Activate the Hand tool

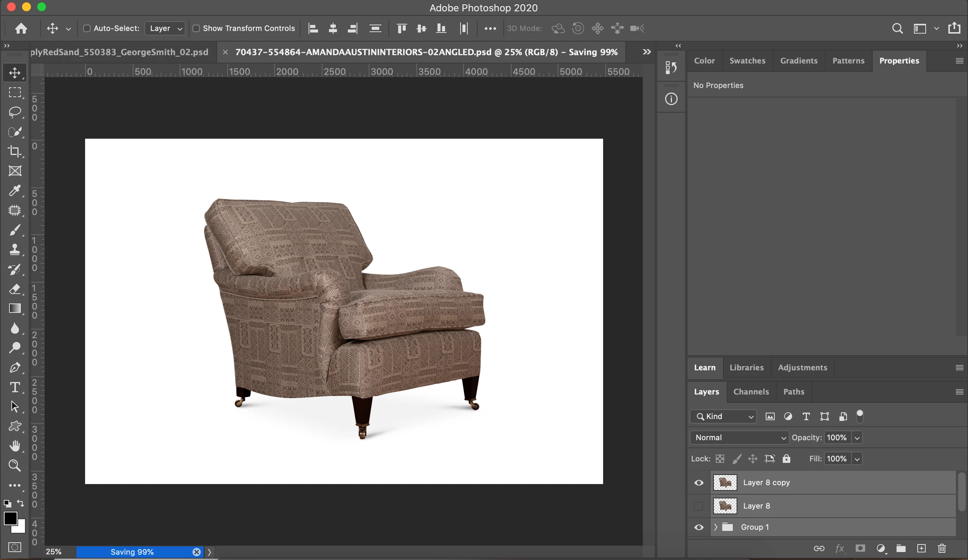click(x=15, y=446)
